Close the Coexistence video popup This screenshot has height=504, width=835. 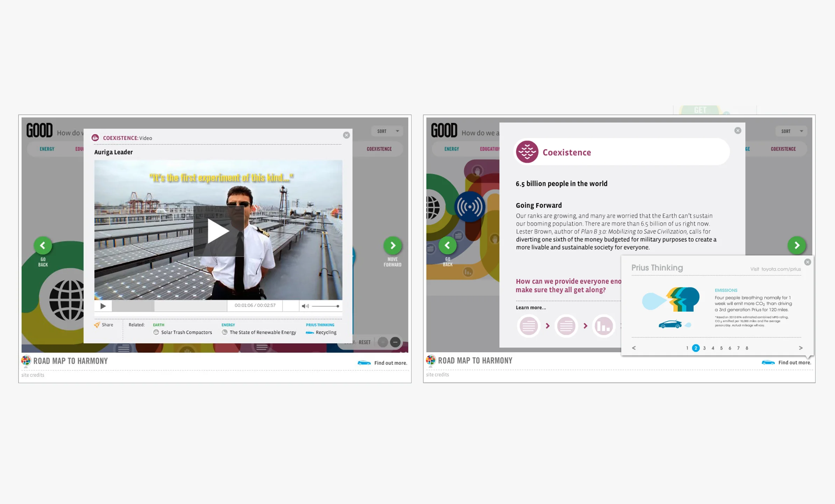point(346,135)
